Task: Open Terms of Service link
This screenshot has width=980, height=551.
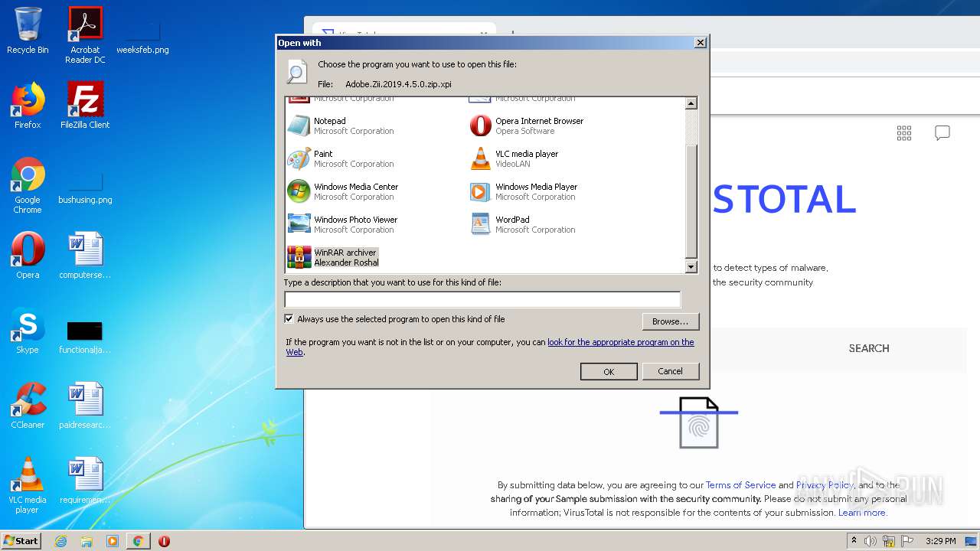Action: click(740, 485)
